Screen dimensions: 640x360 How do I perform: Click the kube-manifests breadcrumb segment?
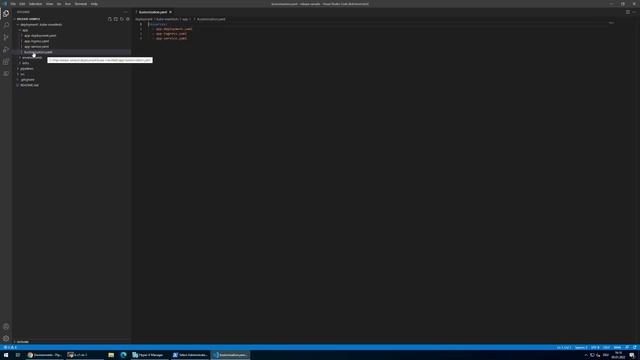point(167,19)
